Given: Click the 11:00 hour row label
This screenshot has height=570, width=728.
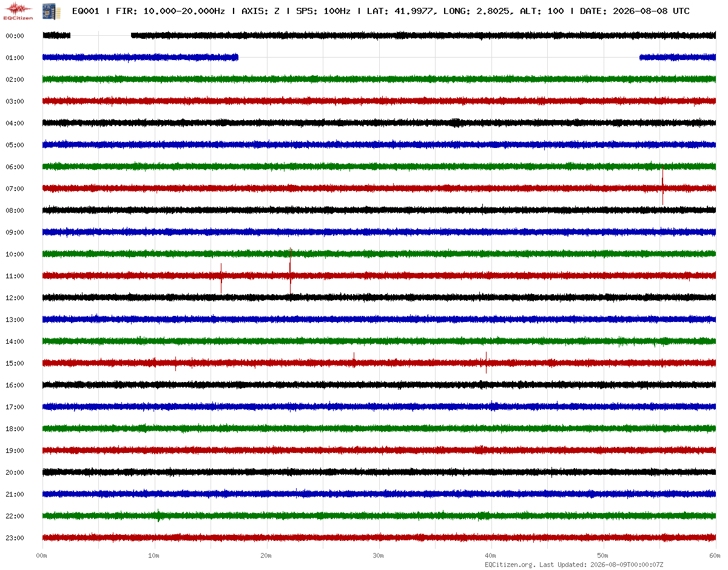Looking at the screenshot, I should 15,276.
